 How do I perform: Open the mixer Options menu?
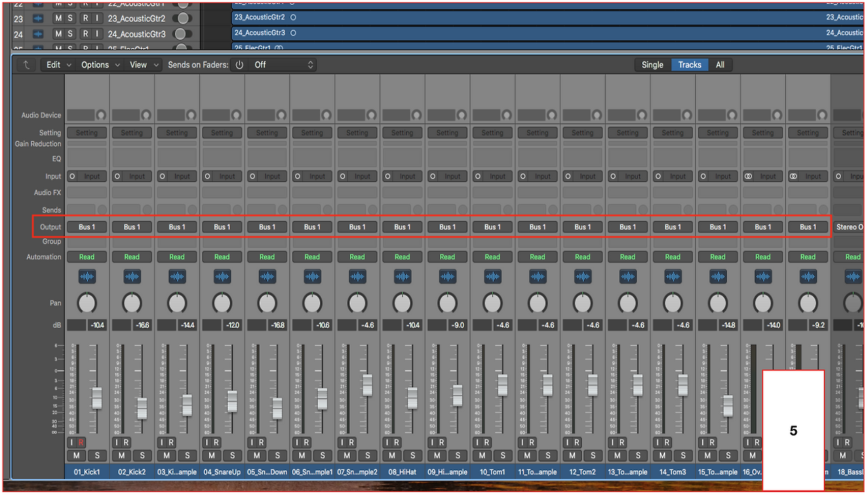pyautogui.click(x=100, y=65)
